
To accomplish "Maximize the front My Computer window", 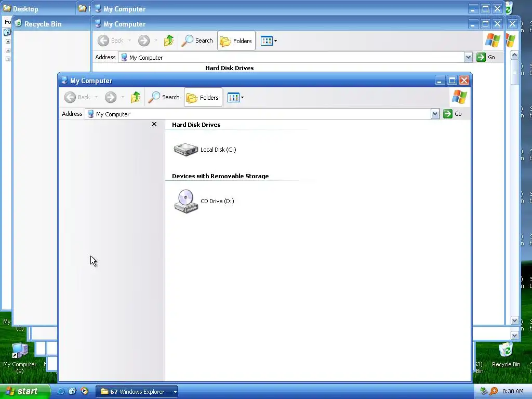I will click(x=452, y=81).
